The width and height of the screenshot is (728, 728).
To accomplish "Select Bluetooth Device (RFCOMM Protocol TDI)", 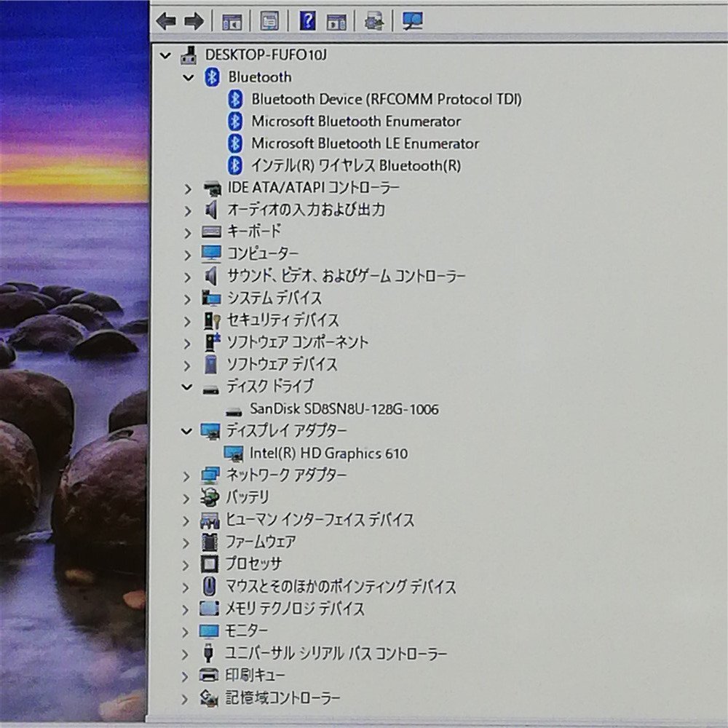I will pyautogui.click(x=387, y=99).
